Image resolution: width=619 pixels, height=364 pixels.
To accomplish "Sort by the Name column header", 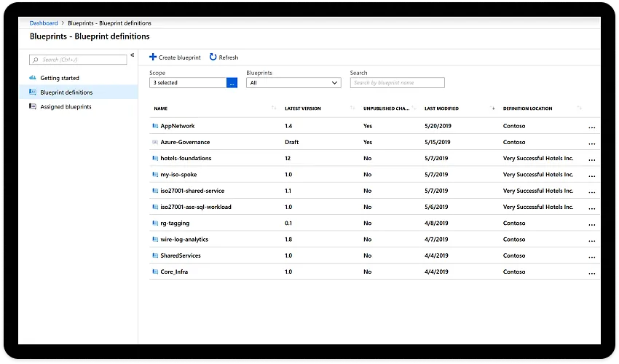I will (160, 108).
